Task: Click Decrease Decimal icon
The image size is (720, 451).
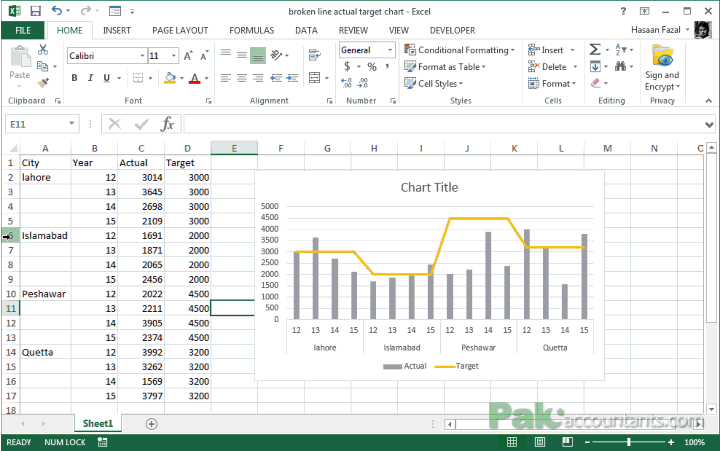Action: [363, 83]
